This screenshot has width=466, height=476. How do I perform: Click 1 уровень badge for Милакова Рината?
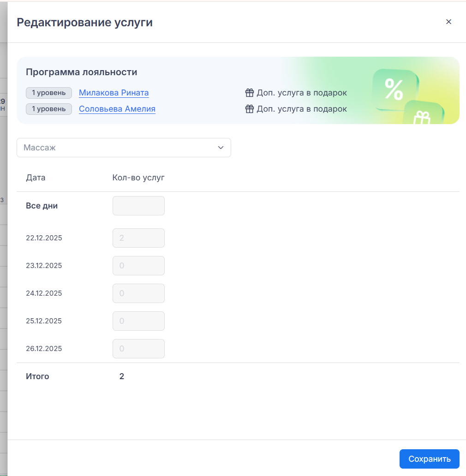tap(49, 93)
